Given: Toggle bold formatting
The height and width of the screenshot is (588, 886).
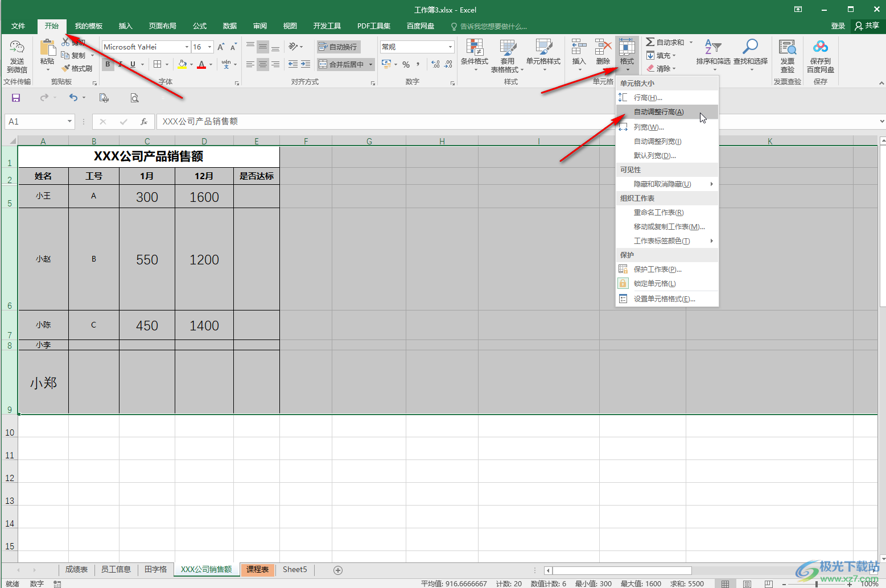Looking at the screenshot, I should pos(108,64).
